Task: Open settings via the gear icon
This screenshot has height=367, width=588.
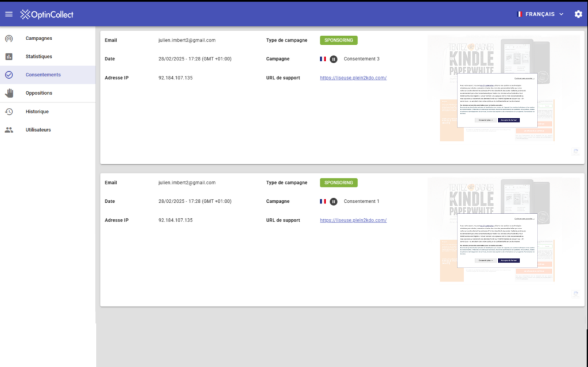Action: [578, 14]
